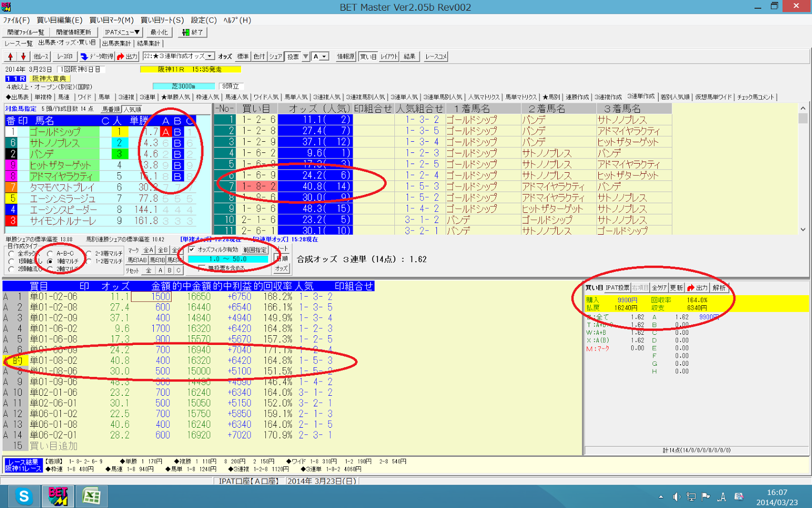Viewport: 812px width, 508px height.
Task: Select 1軸マルチ radio button
Action: [x=50, y=261]
